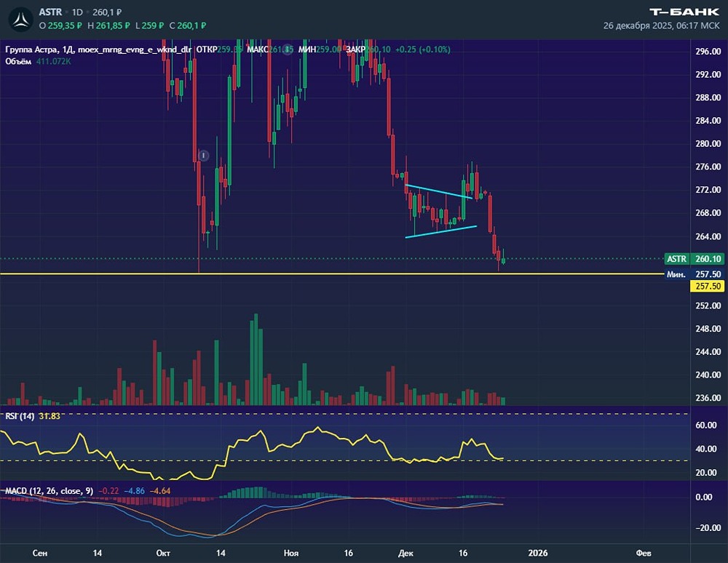Click the open value O 259,35 ₽

pos(60,25)
